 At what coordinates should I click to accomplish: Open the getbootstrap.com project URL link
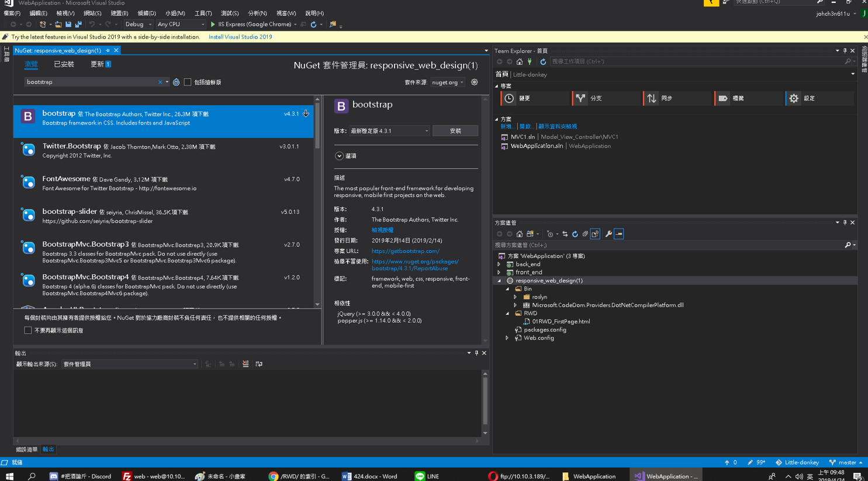(406, 251)
